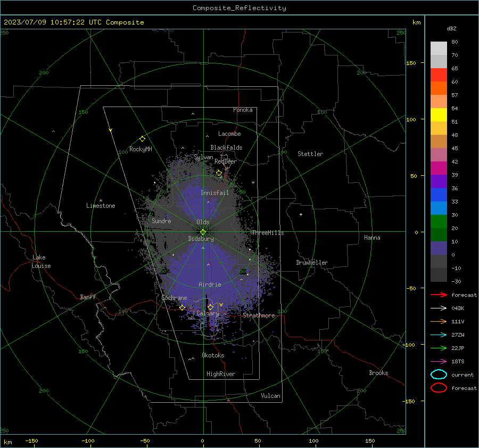Click the red forecast arrow in the legend
479x448 pixels.
point(439,295)
